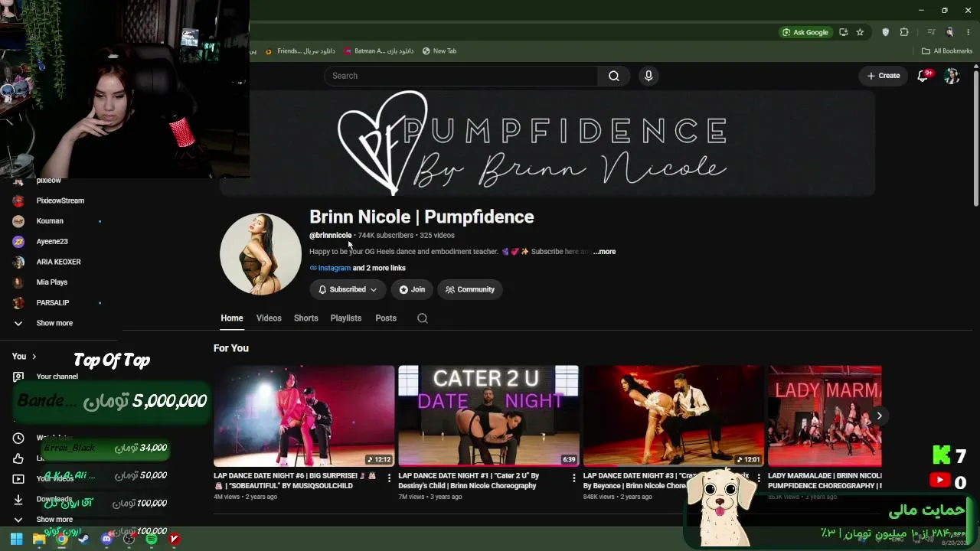This screenshot has width=980, height=551.
Task: Show next videos in For You carousel
Action: coord(879,416)
